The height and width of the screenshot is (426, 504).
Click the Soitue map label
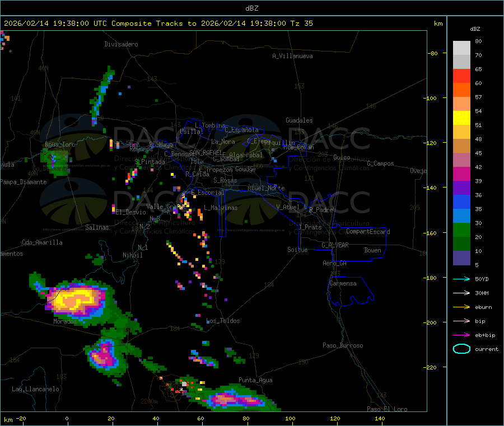pyautogui.click(x=297, y=250)
